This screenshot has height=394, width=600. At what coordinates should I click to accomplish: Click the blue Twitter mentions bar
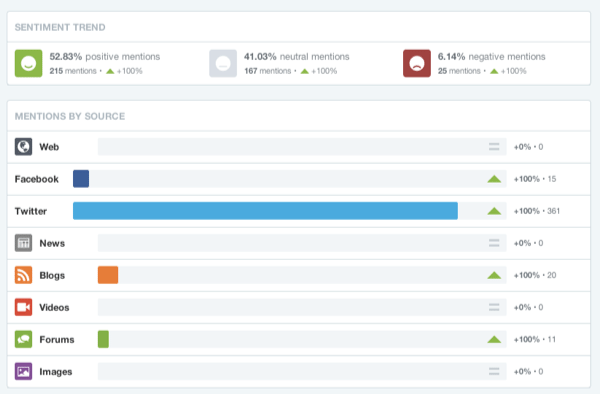click(x=265, y=211)
